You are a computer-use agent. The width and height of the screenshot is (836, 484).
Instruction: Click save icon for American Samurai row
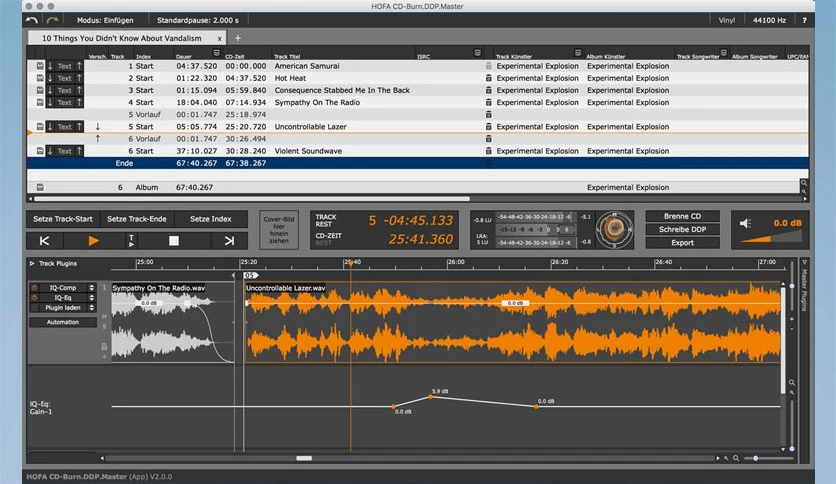40,66
